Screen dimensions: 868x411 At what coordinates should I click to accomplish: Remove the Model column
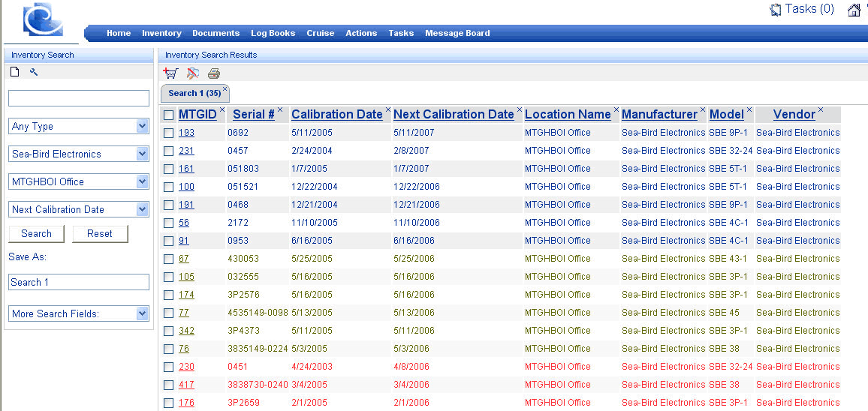click(x=749, y=109)
